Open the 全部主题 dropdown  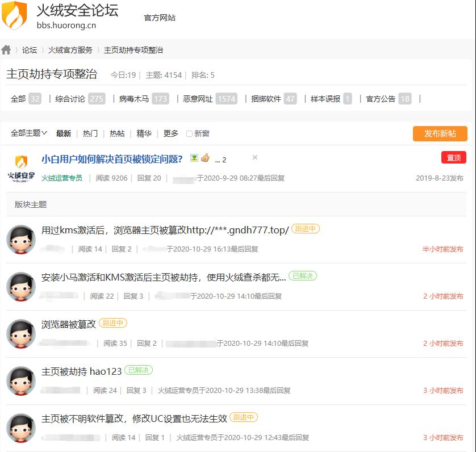coord(28,133)
